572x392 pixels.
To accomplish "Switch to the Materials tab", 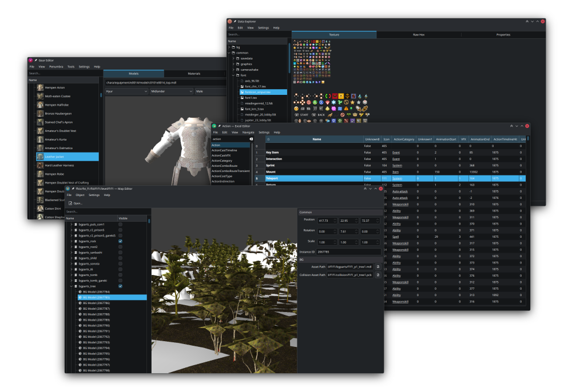I will (194, 73).
